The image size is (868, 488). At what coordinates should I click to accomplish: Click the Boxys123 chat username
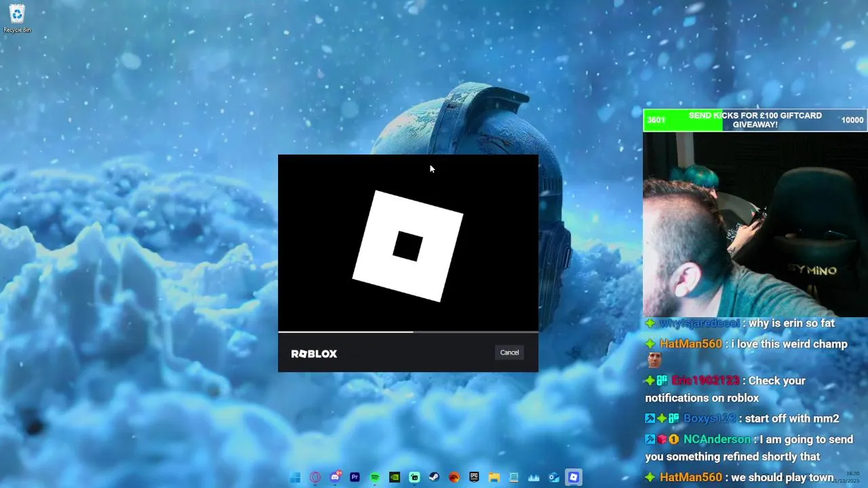point(709,418)
